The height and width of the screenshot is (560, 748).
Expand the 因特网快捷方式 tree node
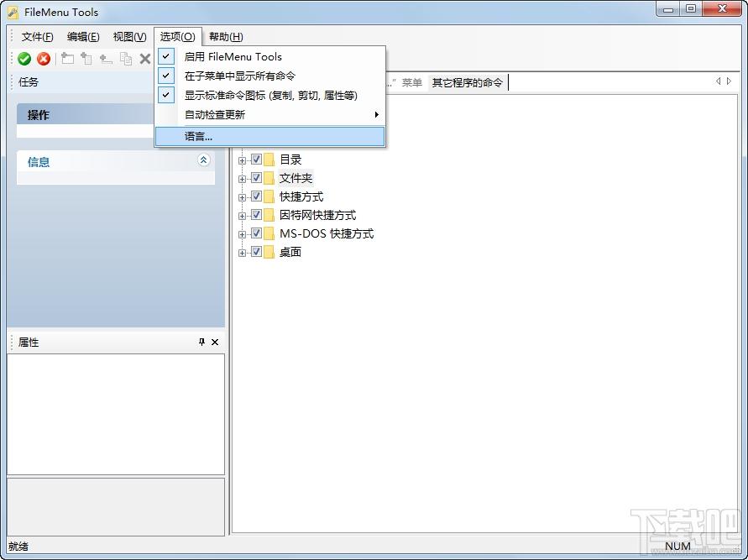[242, 216]
